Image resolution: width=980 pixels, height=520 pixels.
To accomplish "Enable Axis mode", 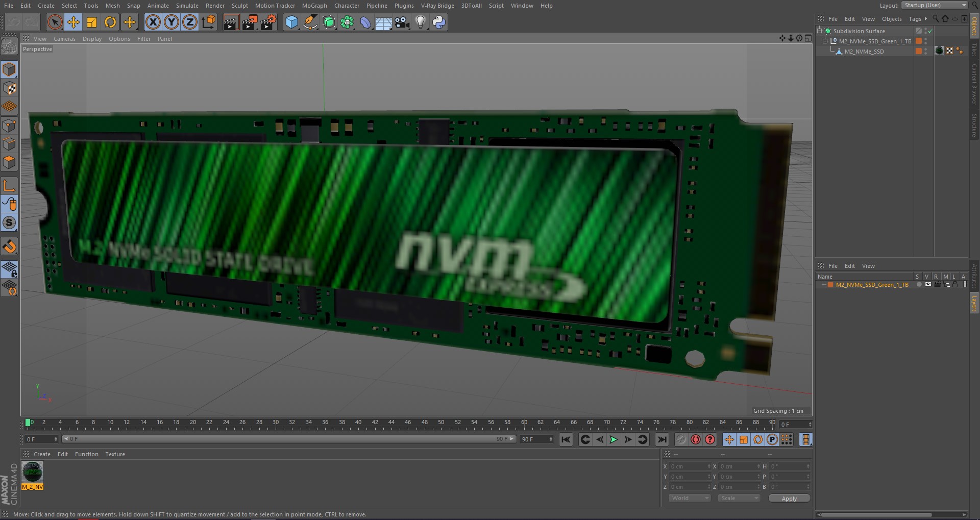I will coord(9,186).
